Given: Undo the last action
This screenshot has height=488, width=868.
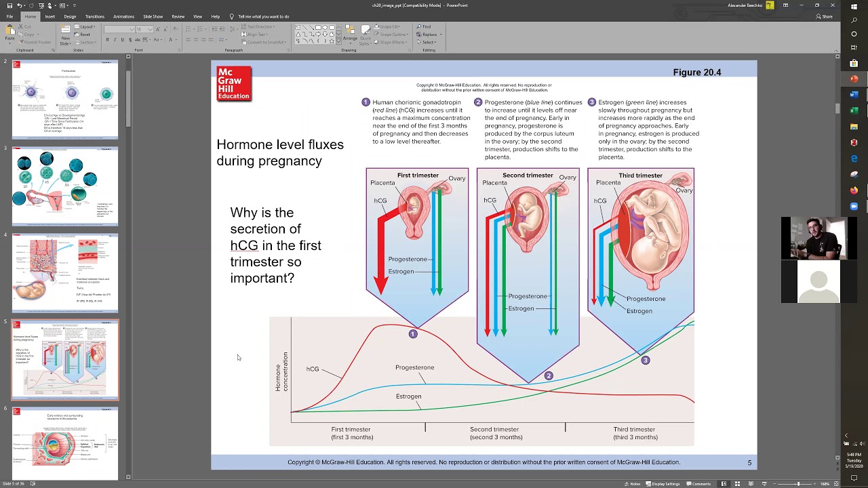Looking at the screenshot, I should click(x=20, y=5).
